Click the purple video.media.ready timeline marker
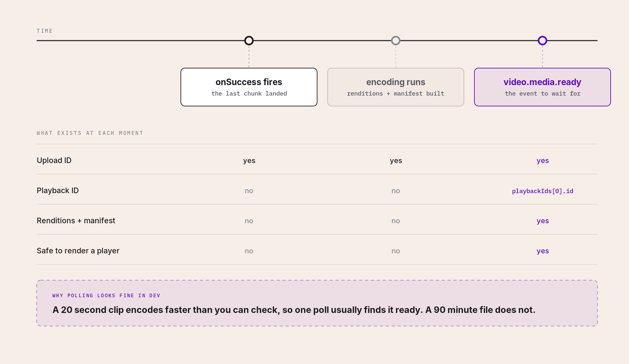Image resolution: width=629 pixels, height=364 pixels. pyautogui.click(x=543, y=41)
